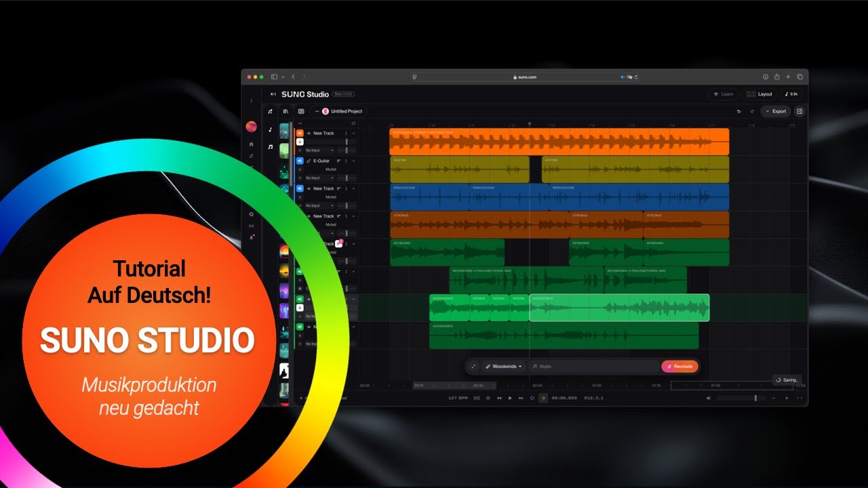Click the green-highlighted follow playhead icon
The height and width of the screenshot is (488, 868).
543,398
